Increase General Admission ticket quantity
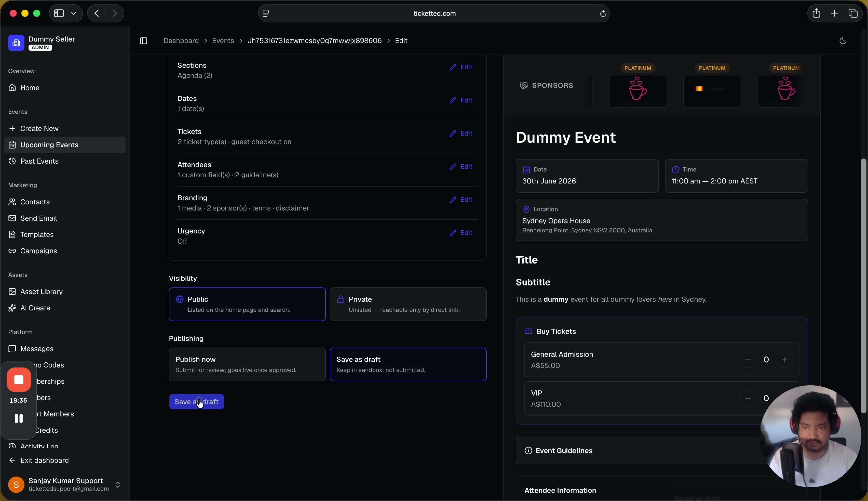The width and height of the screenshot is (868, 501). (x=784, y=360)
